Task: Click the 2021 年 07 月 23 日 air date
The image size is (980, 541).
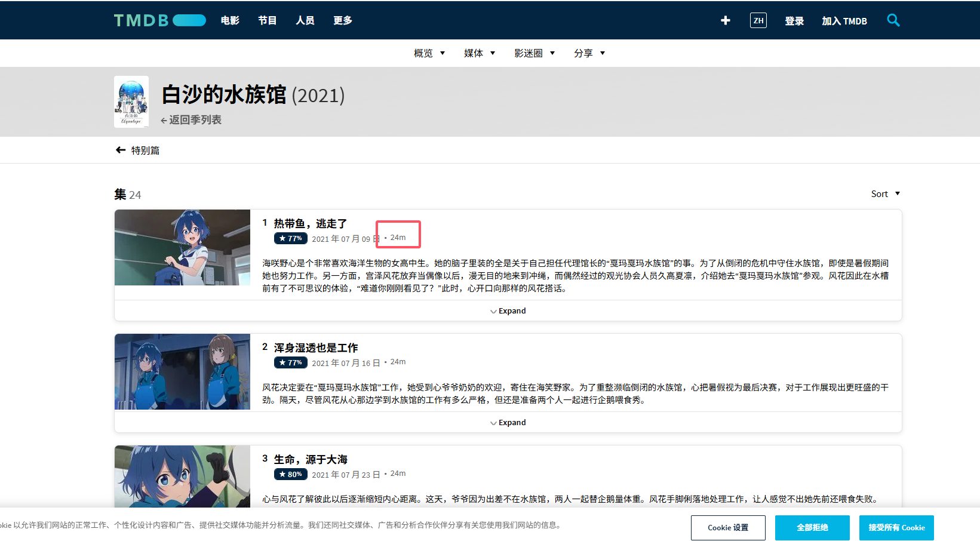Action: [346, 474]
